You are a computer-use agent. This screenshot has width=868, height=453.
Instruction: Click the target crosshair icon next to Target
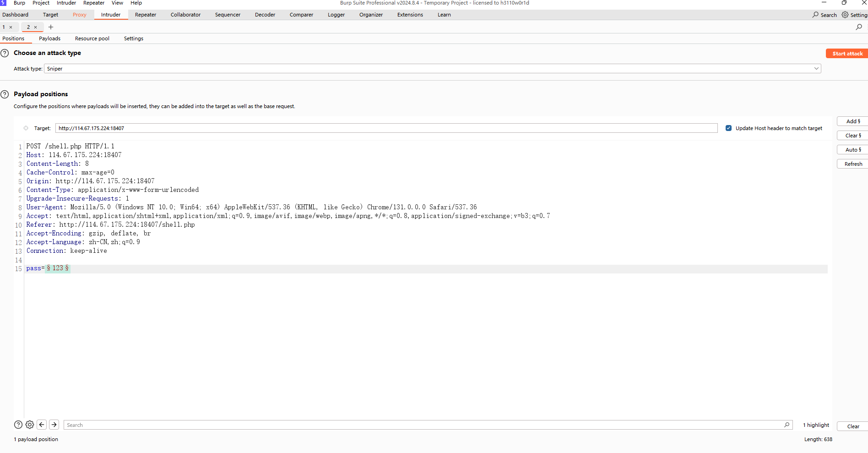click(26, 128)
